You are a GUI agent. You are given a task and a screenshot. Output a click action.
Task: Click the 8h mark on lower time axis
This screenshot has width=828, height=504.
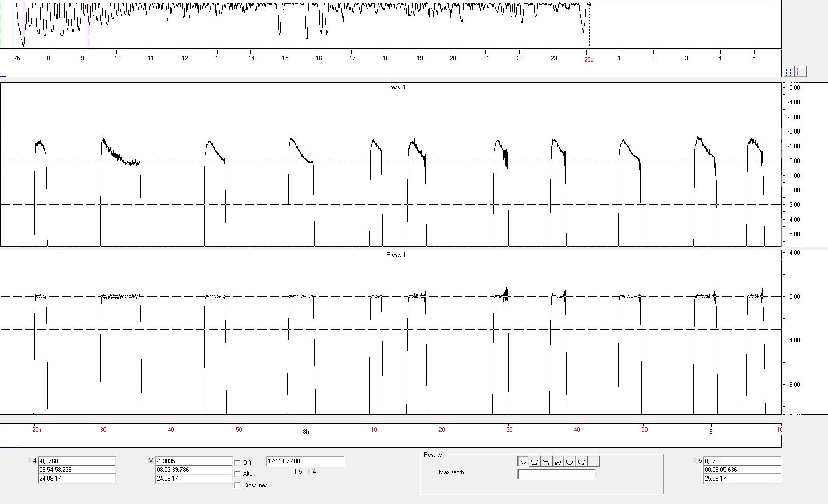[x=306, y=432]
